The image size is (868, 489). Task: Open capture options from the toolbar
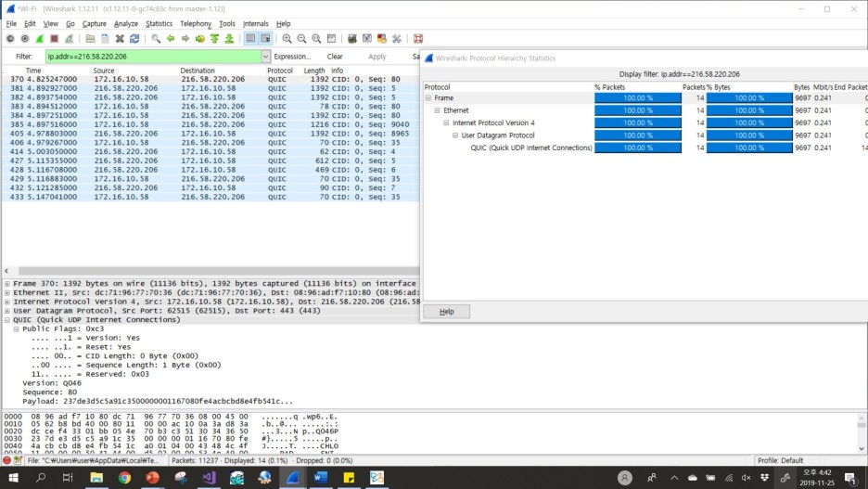click(x=25, y=39)
